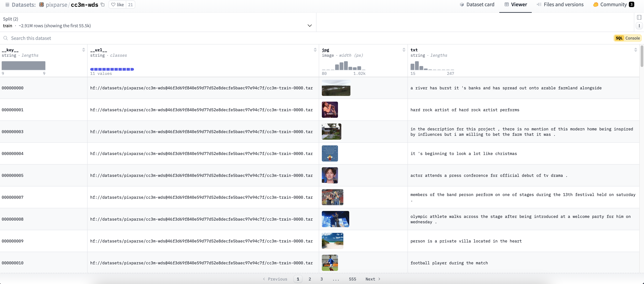Screen dimensions: 644x284
Task: Copy the cc3m-wds dataset name
Action: coord(103,5)
